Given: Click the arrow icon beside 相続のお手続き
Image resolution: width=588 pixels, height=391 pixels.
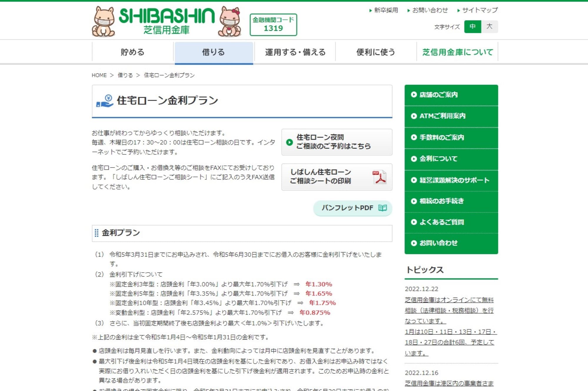Looking at the screenshot, I should click(x=414, y=201).
